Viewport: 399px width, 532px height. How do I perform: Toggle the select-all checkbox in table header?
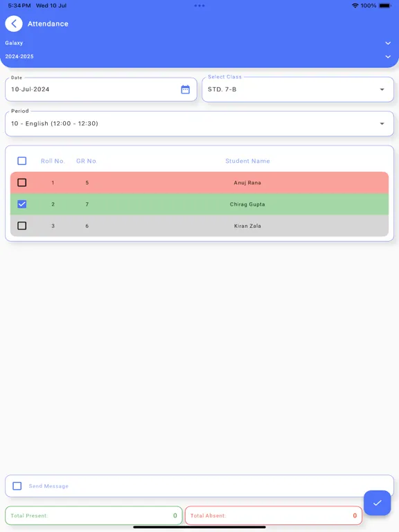(x=21, y=161)
